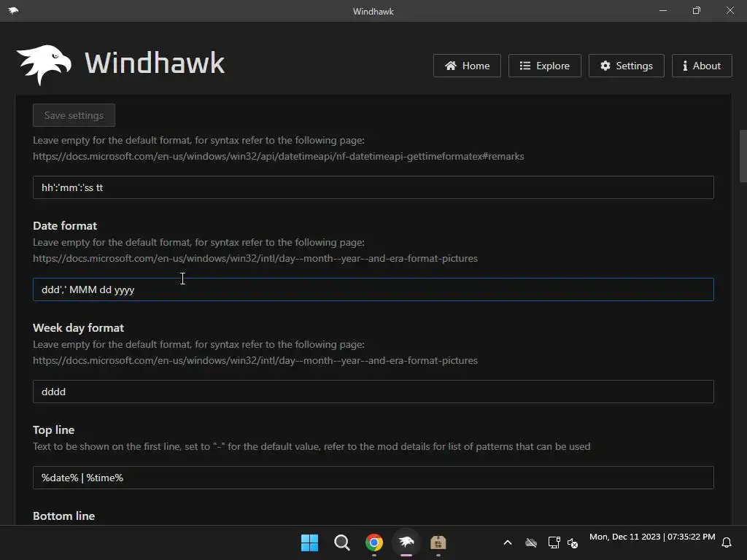Show hidden tray icons chevron
Image resolution: width=747 pixels, height=560 pixels.
[508, 542]
